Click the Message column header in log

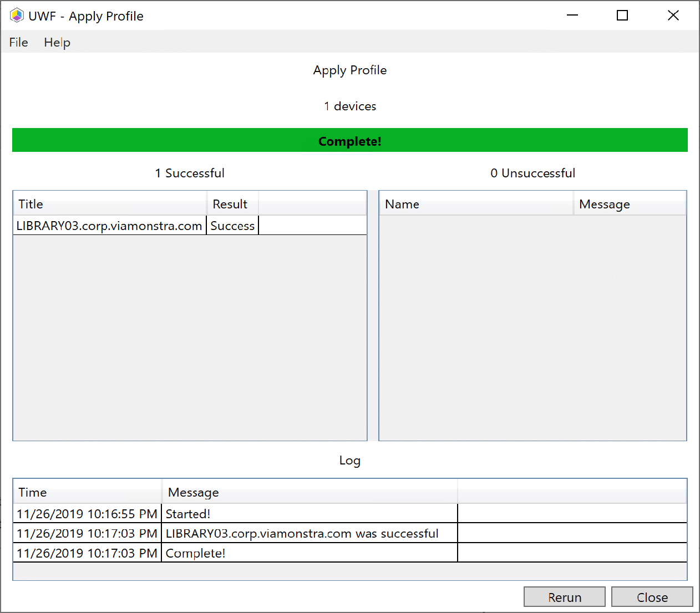click(309, 492)
